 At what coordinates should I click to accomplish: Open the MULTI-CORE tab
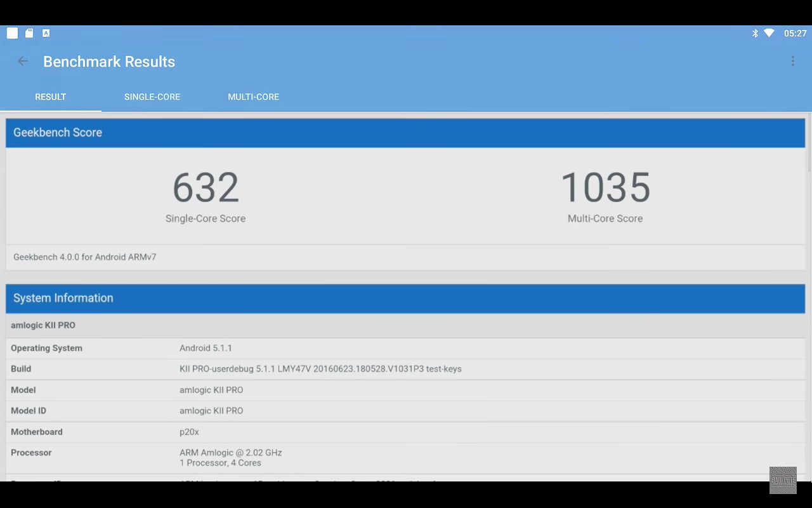pos(254,97)
